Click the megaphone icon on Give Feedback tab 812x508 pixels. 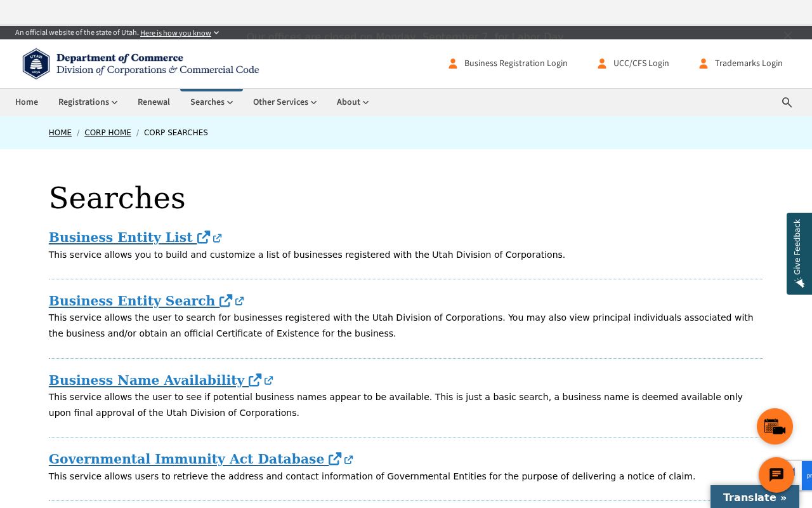point(799,283)
